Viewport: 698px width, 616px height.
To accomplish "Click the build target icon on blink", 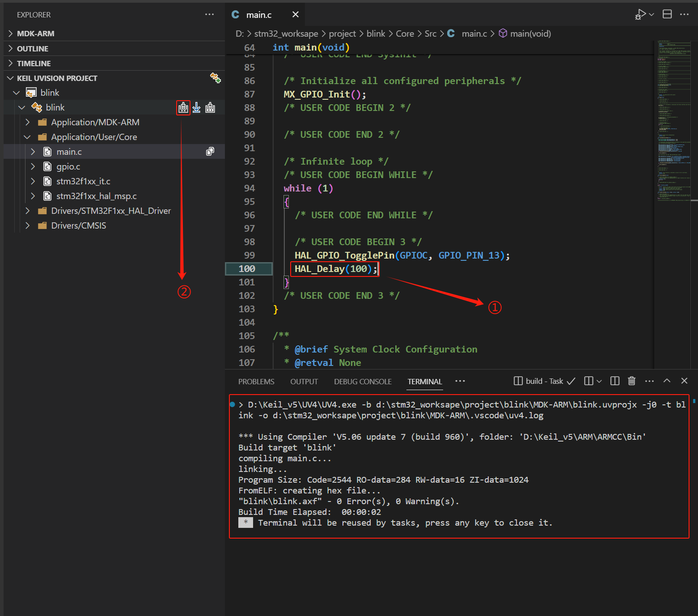I will [x=183, y=107].
